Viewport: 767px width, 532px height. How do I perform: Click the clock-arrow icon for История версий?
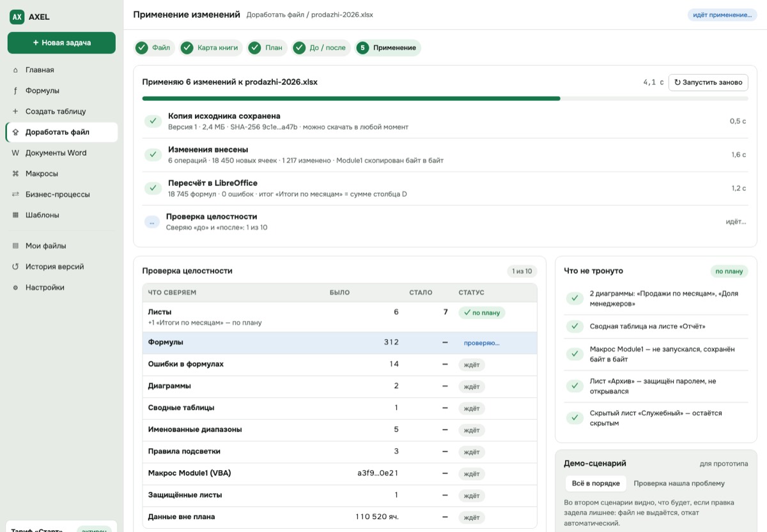coord(15,267)
